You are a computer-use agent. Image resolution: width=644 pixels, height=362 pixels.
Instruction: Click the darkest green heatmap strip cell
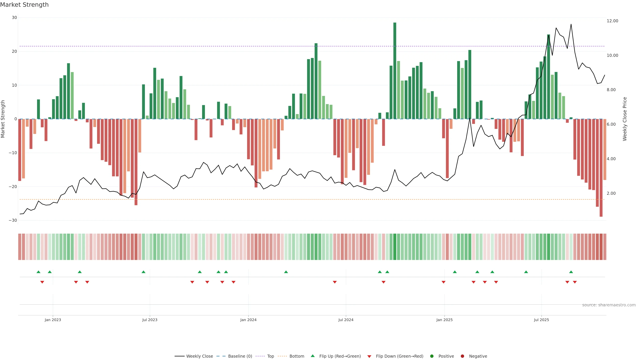click(395, 247)
